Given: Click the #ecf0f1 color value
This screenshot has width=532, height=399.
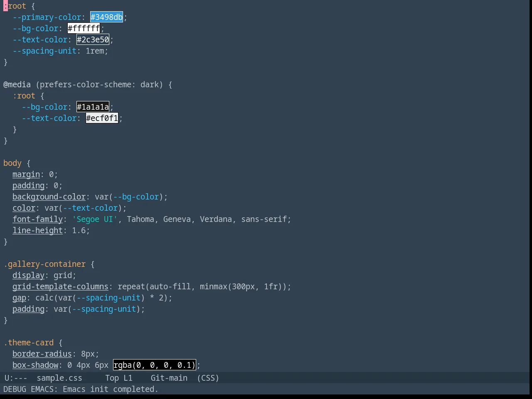Looking at the screenshot, I should click(x=102, y=118).
